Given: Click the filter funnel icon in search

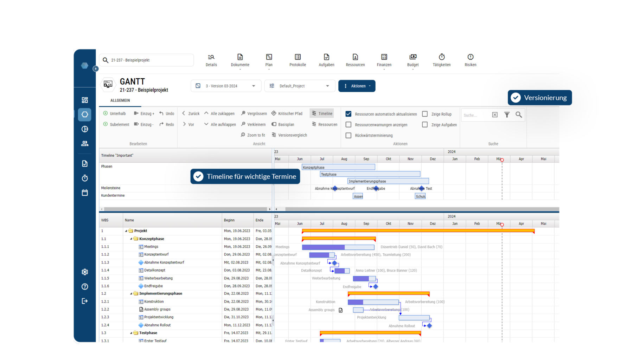Looking at the screenshot, I should (507, 115).
